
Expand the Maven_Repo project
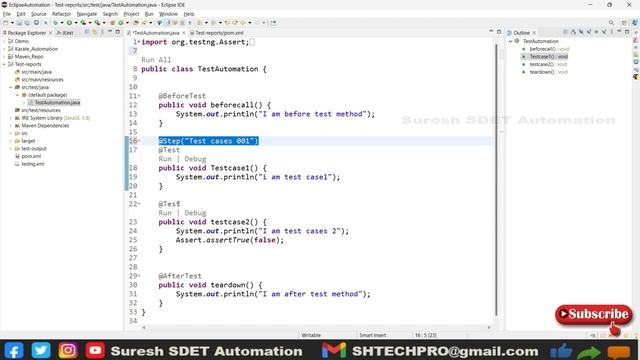tap(4, 57)
